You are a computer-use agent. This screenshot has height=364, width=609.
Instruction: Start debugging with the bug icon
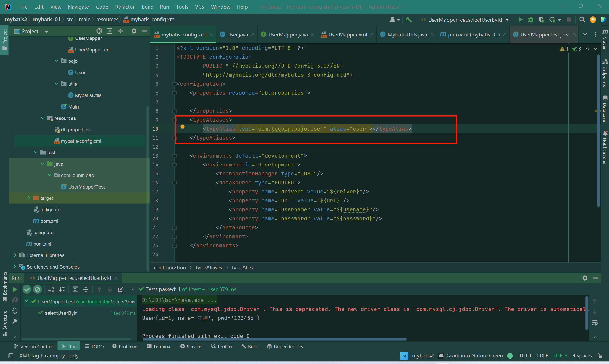click(x=531, y=20)
